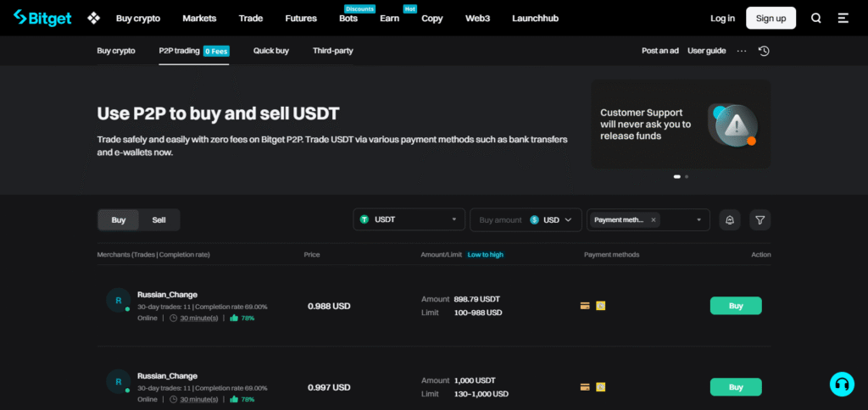This screenshot has height=410, width=868.
Task: Open the Copy menu
Action: [431, 19]
